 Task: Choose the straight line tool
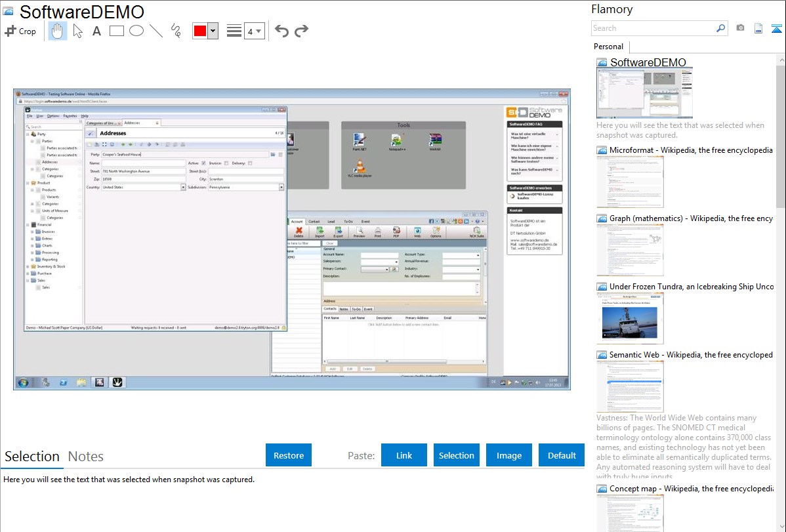pyautogui.click(x=156, y=31)
